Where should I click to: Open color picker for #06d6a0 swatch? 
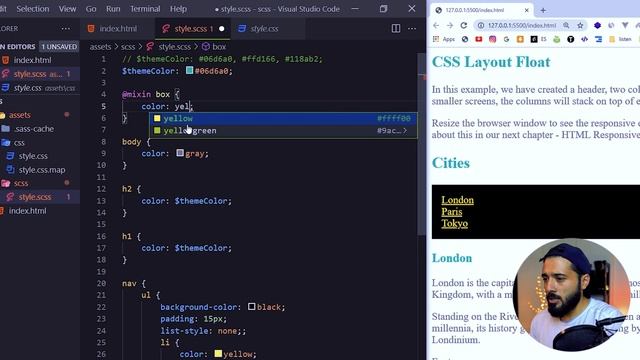pyautogui.click(x=189, y=70)
